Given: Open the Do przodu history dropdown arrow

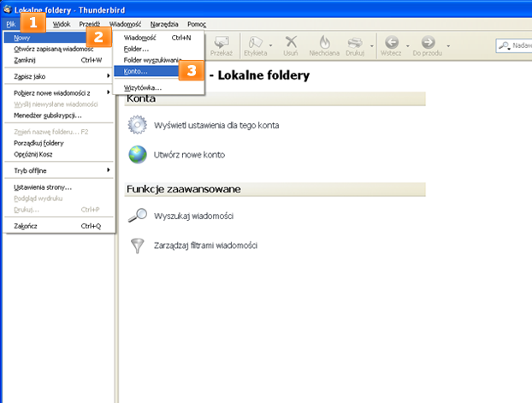Looking at the screenshot, I should point(448,45).
